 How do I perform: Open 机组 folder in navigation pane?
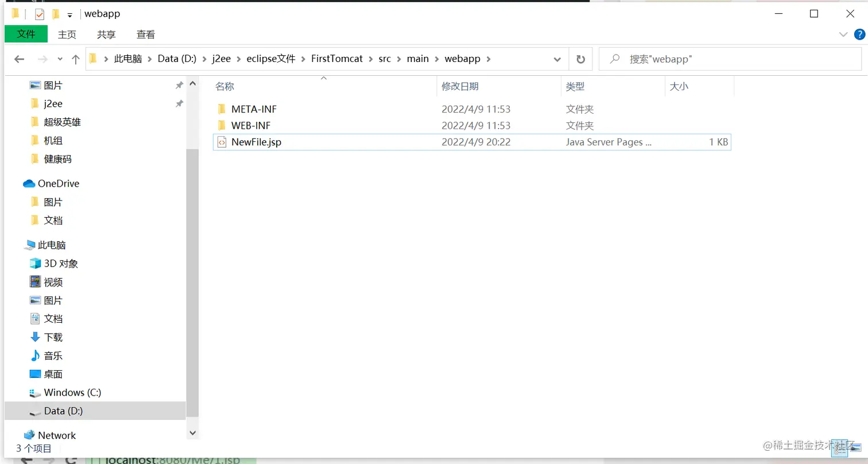click(53, 141)
